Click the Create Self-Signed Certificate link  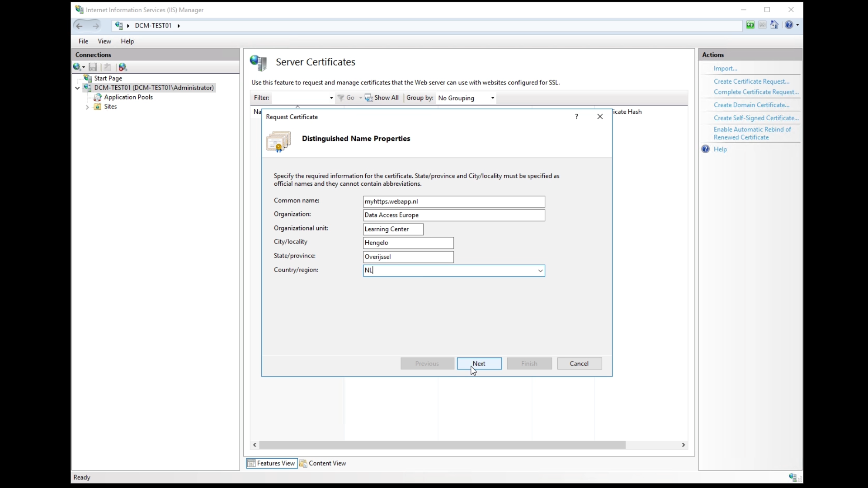tap(756, 118)
